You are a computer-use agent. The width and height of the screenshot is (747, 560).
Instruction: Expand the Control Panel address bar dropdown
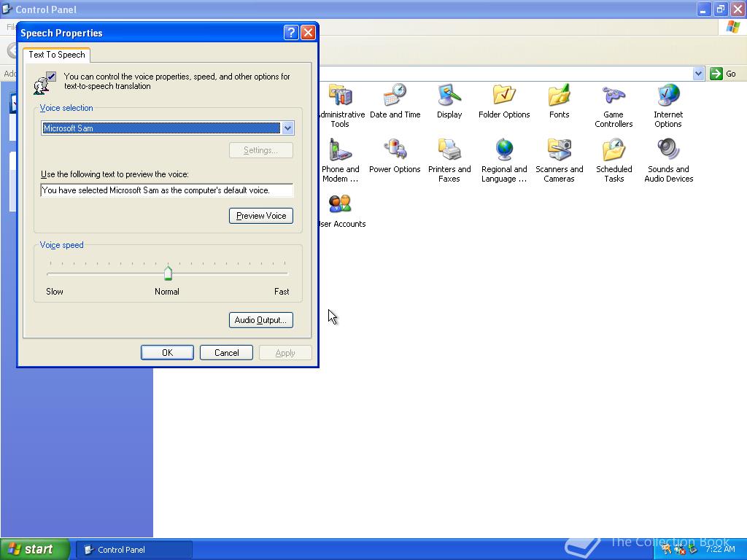(698, 74)
